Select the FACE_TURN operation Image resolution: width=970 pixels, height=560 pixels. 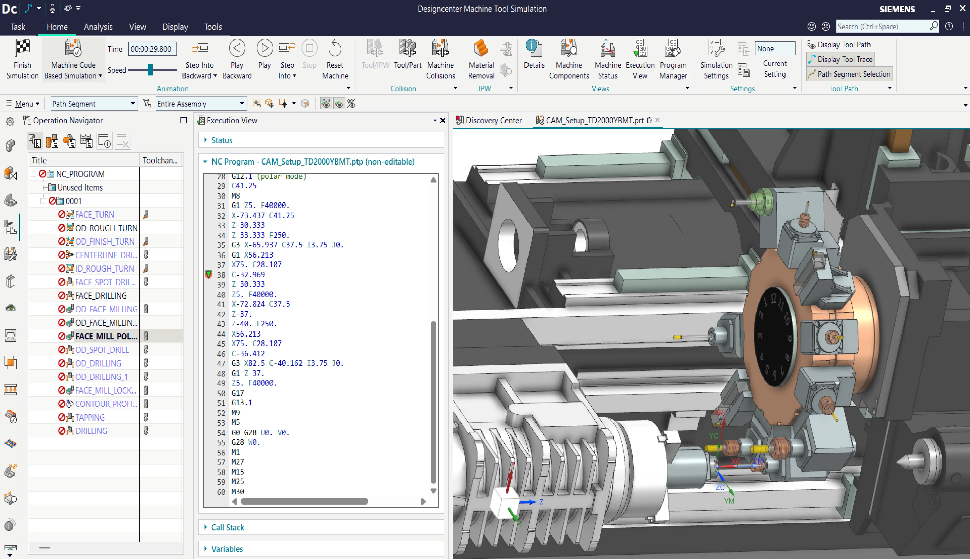94,215
